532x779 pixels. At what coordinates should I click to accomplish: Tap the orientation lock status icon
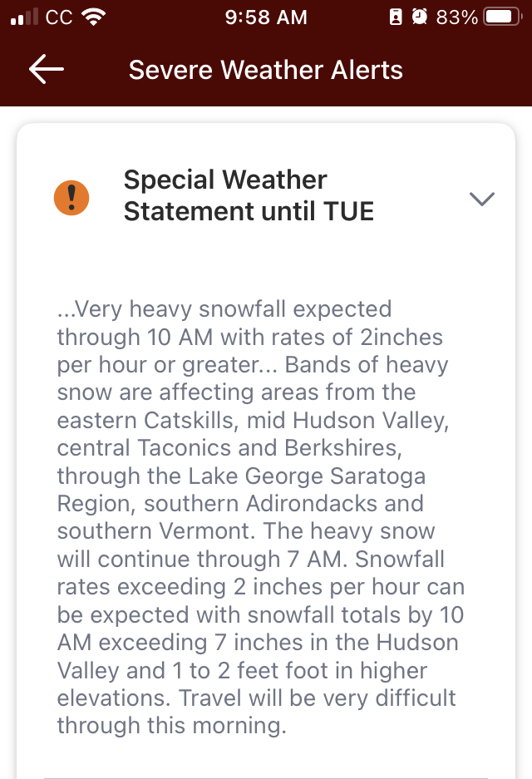pyautogui.click(x=397, y=17)
